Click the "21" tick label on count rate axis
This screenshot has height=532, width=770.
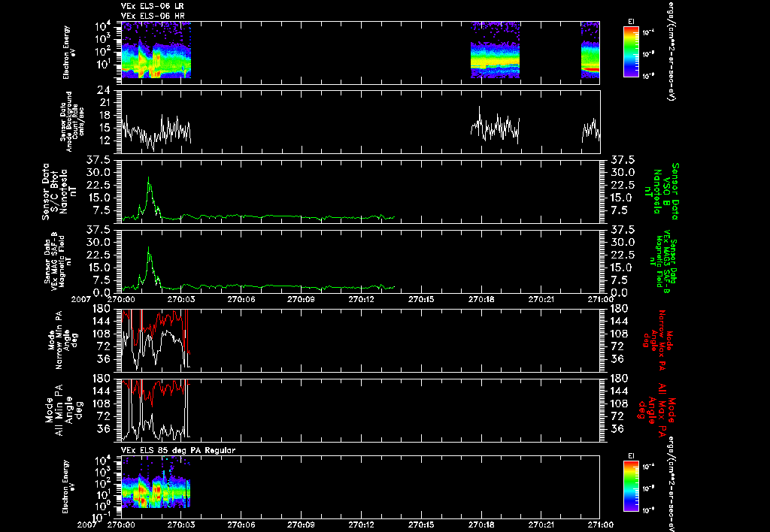tap(103, 103)
